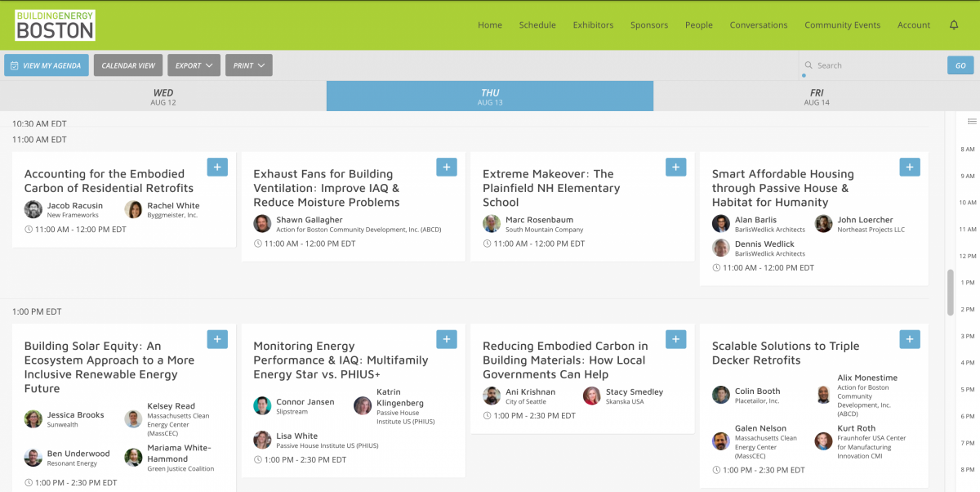
Task: Open speaker Galen Nelson's name
Action: (760, 428)
